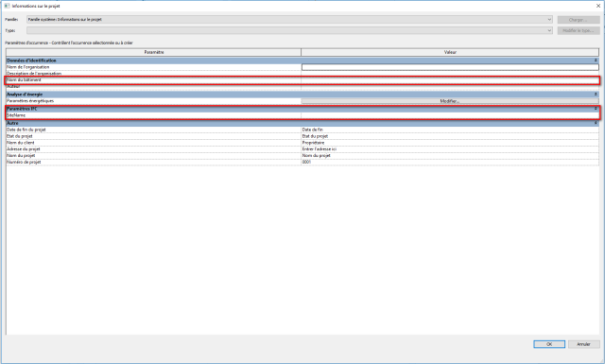Click the Valeur column header
This screenshot has width=605, height=364.
pos(450,52)
